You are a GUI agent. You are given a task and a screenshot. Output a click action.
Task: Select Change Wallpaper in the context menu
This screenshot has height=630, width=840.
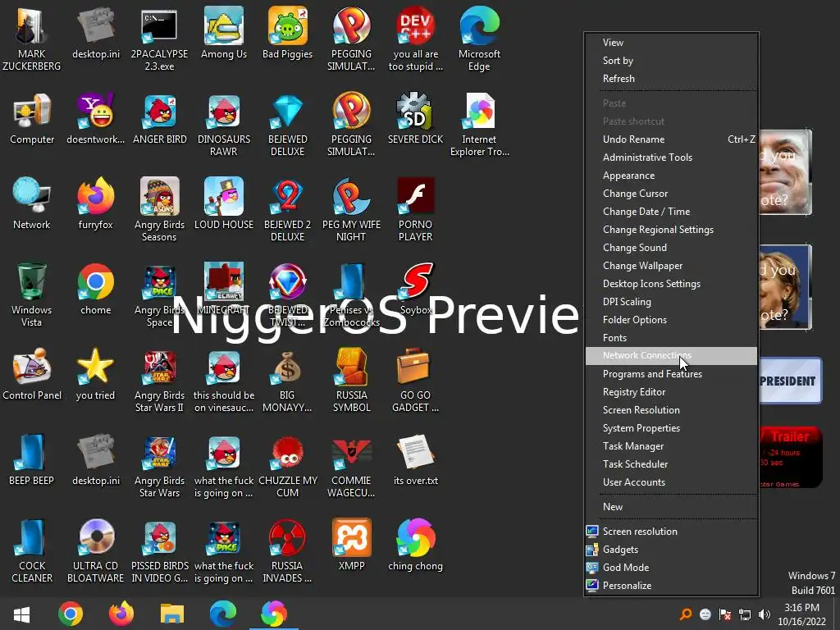tap(671, 266)
